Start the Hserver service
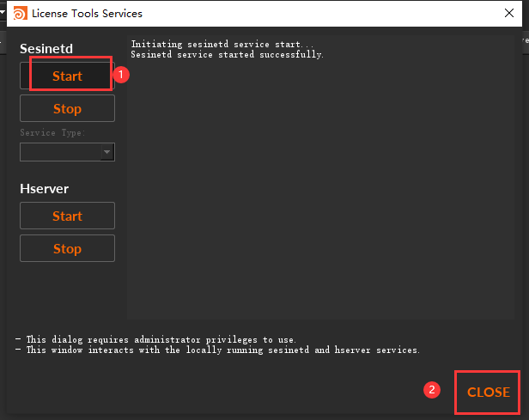This screenshot has height=420, width=529. tap(67, 216)
